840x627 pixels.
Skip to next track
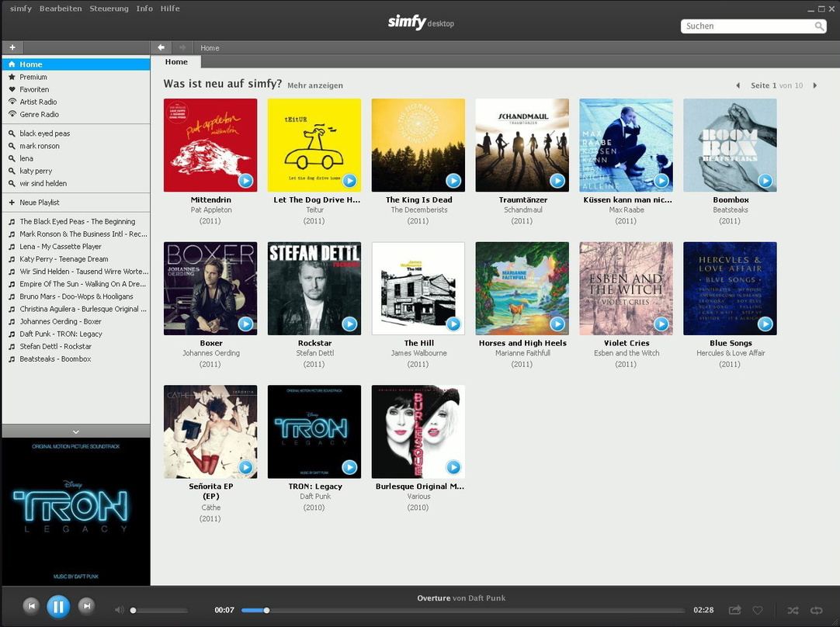coord(85,606)
